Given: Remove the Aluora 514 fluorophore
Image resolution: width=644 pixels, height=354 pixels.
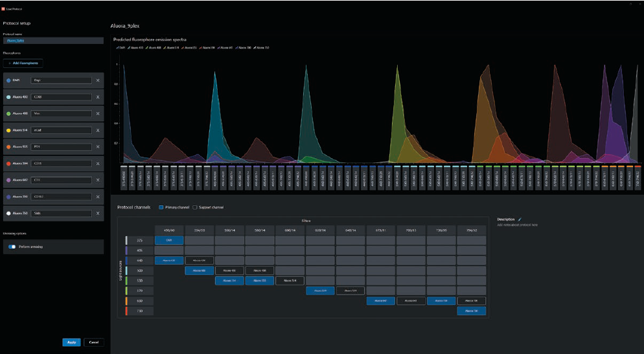Looking at the screenshot, I should click(x=98, y=130).
